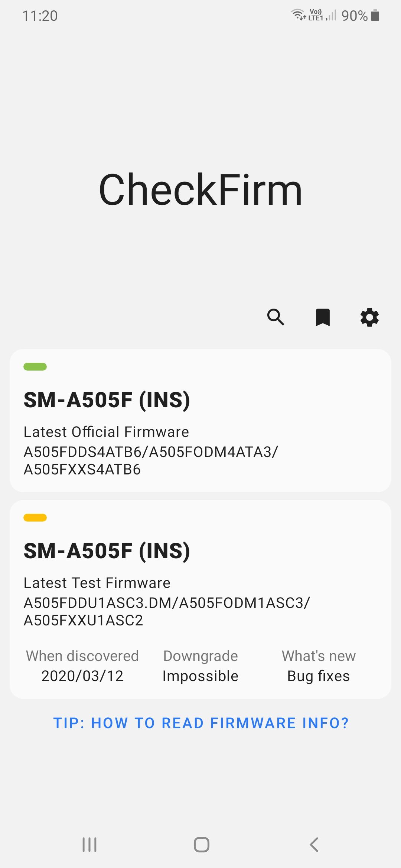Open settings gear icon
The height and width of the screenshot is (868, 401).
(369, 317)
